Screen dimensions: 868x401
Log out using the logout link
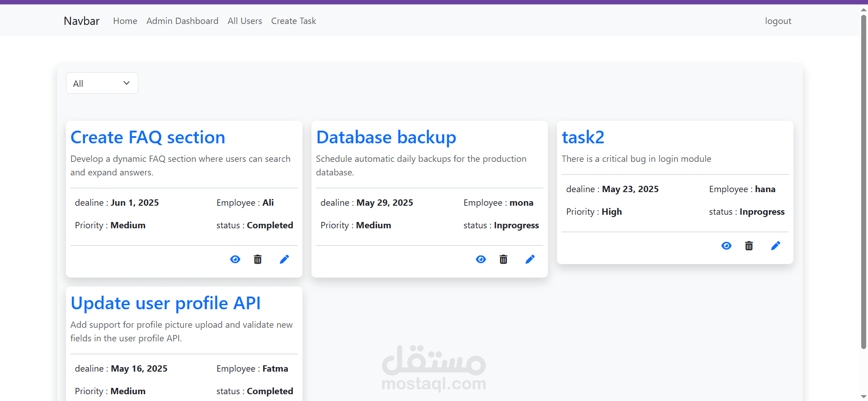[778, 21]
